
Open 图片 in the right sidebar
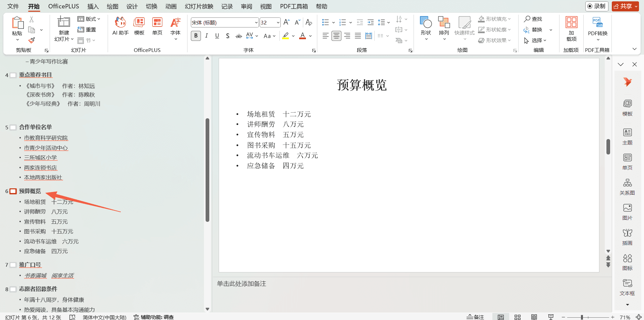(x=627, y=212)
